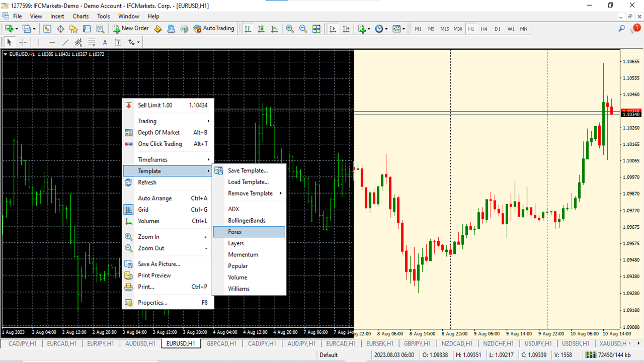This screenshot has width=644, height=362.
Task: Open the timeframes clock dropdown
Action: pos(381,29)
